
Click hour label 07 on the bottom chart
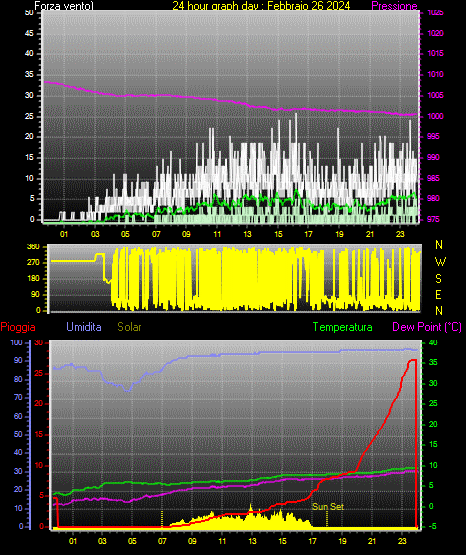[162, 541]
